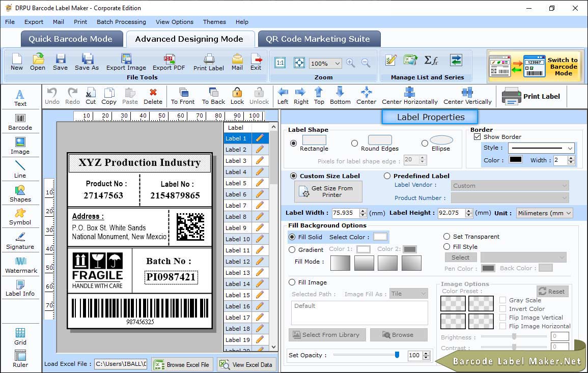Click the View Excel Data button

(247, 365)
